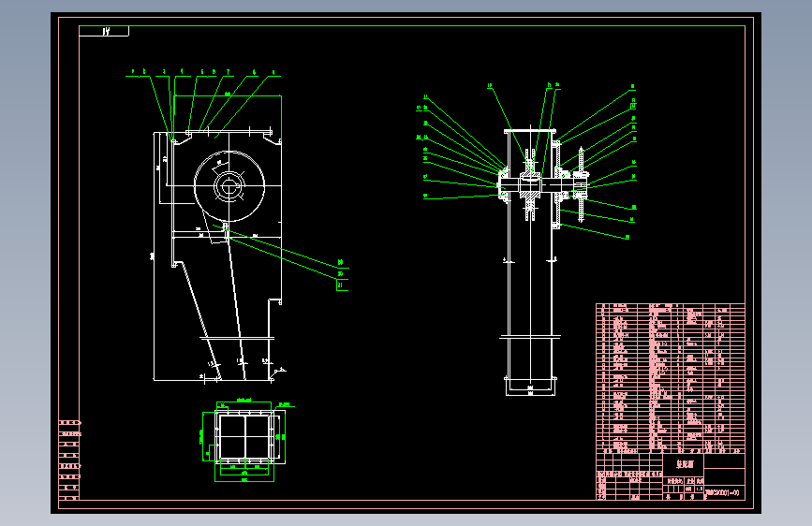Click the pink parts list table
Image resolution: width=812 pixels, height=526 pixels.
click(670, 378)
